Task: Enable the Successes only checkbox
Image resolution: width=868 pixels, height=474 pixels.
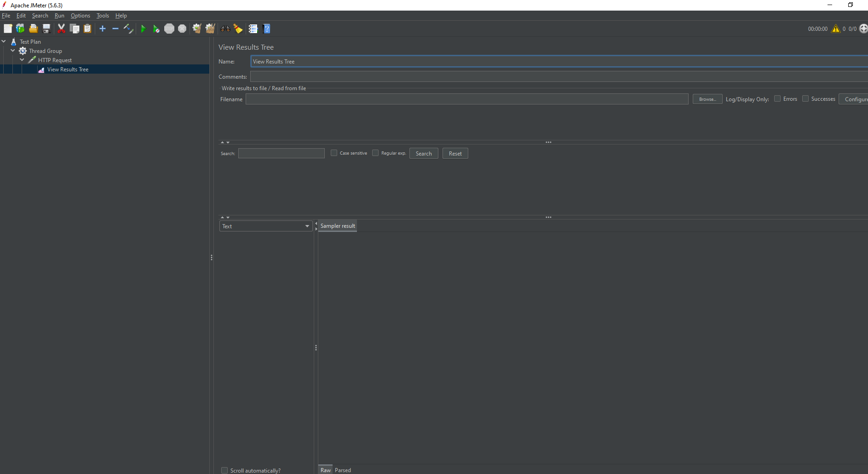Action: (805, 99)
